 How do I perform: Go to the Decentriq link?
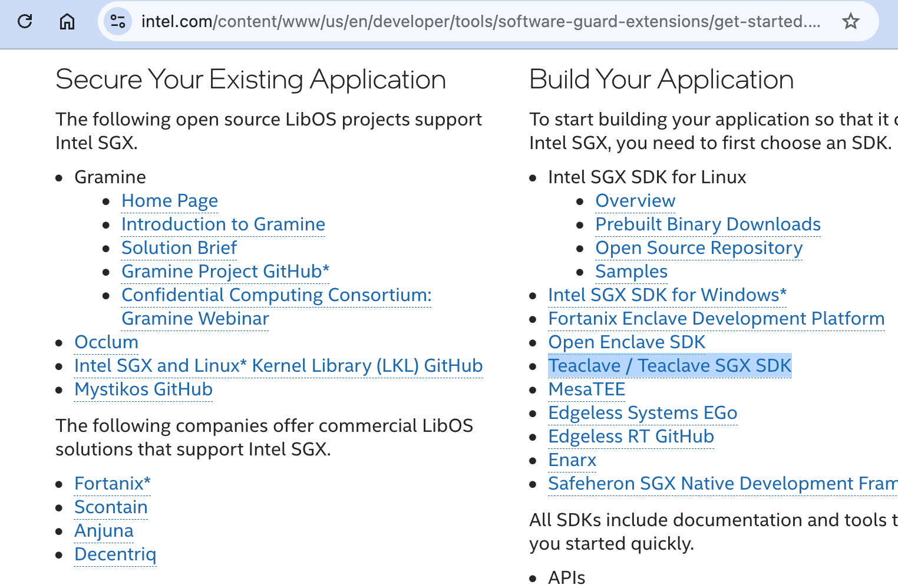(x=115, y=554)
